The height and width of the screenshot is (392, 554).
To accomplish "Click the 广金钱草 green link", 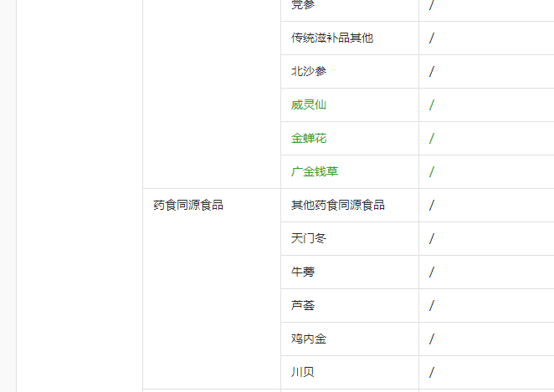I will (x=315, y=172).
